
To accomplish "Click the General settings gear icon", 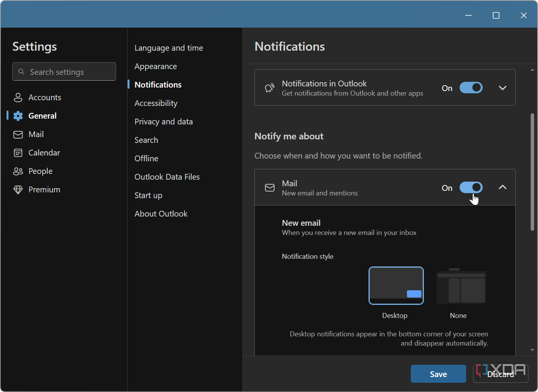I will point(18,116).
